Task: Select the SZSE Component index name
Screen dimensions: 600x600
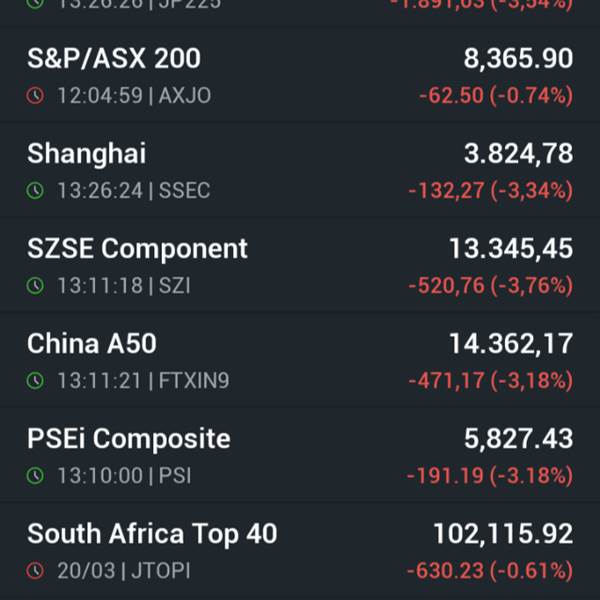Action: click(137, 248)
